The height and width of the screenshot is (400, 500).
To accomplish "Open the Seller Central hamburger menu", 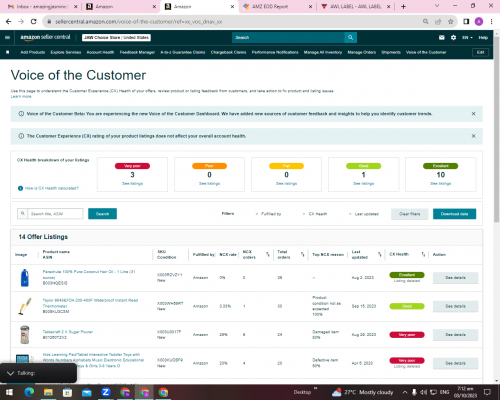I will point(7,37).
